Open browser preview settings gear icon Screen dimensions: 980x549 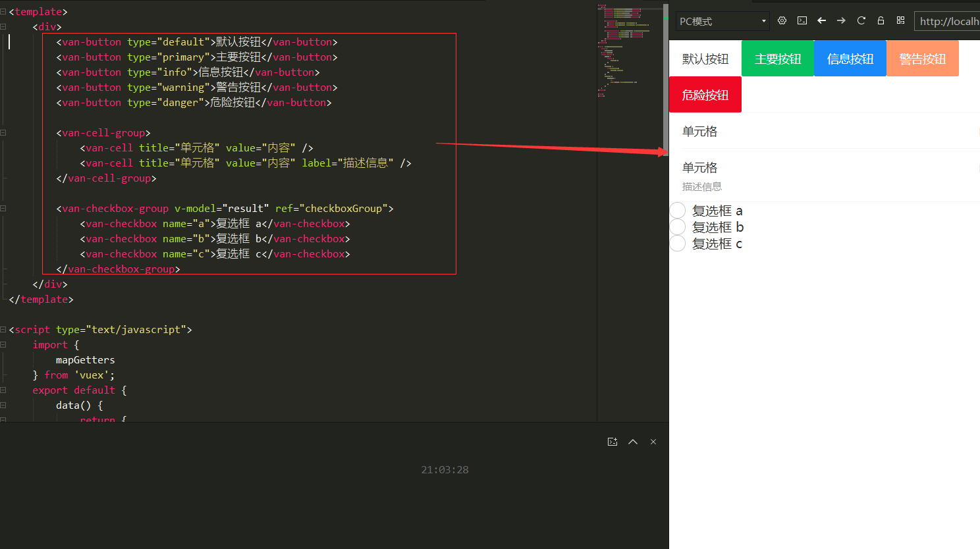click(x=782, y=20)
